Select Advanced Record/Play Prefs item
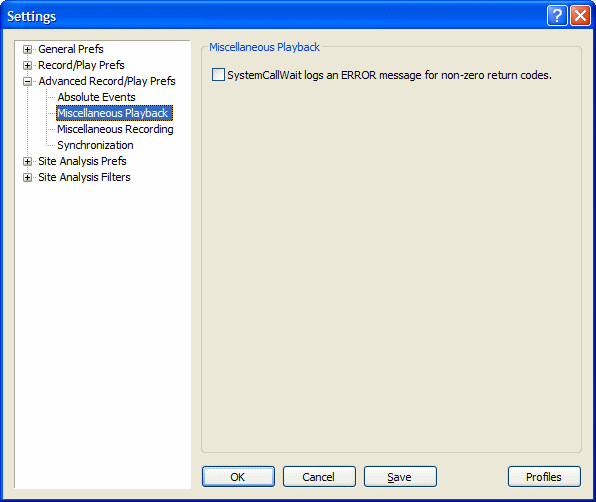This screenshot has width=596, height=502. pos(107,81)
